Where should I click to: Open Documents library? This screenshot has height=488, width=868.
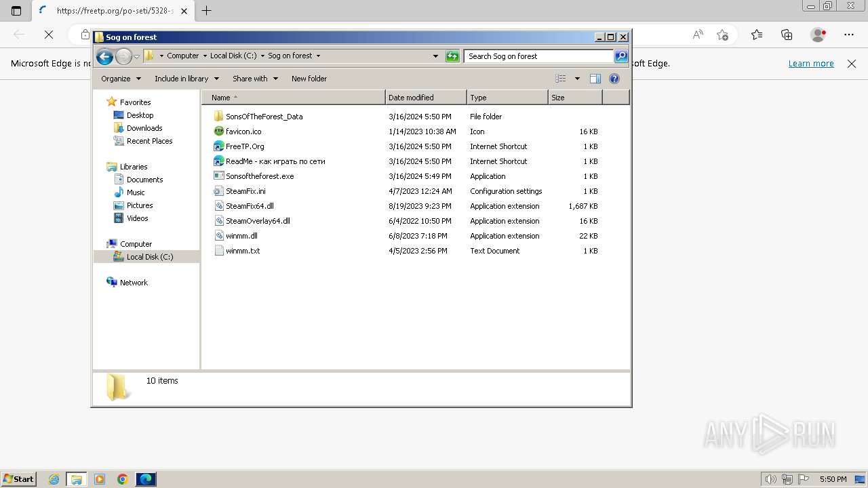tap(144, 180)
